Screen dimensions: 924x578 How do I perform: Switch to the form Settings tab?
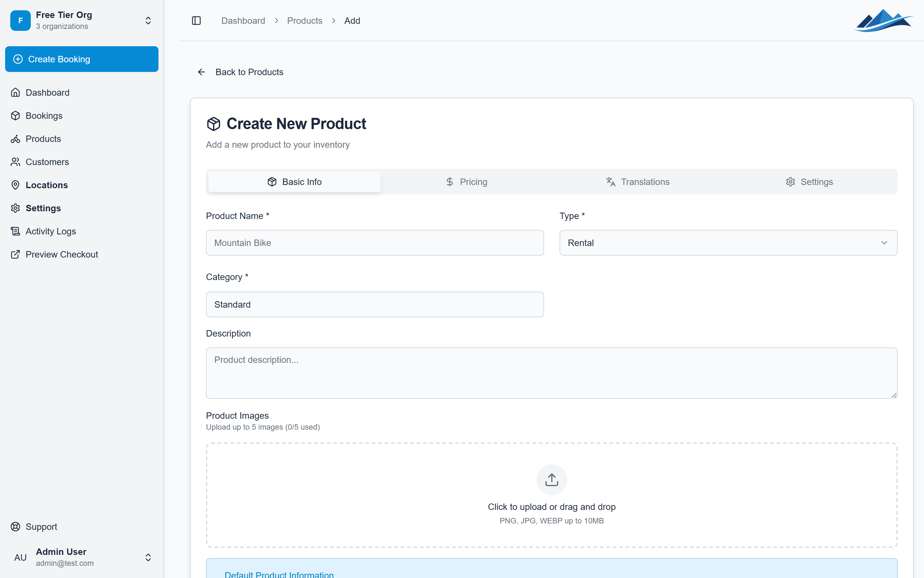(809, 181)
